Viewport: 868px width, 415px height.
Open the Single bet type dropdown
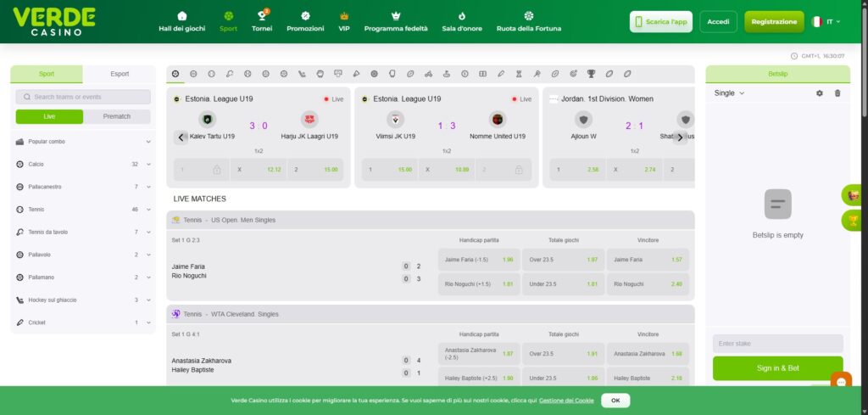click(729, 93)
